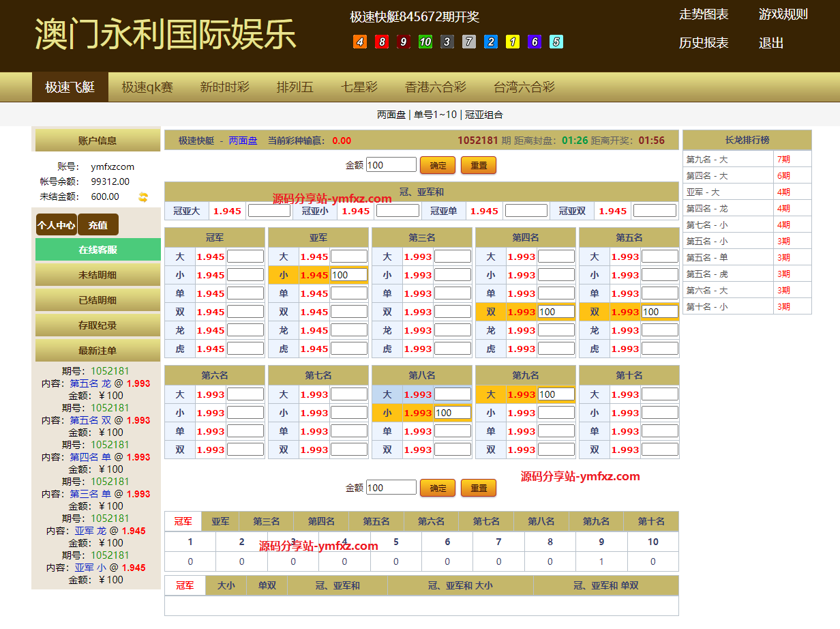Select the 冠亚组合 bet mode link

click(x=484, y=115)
